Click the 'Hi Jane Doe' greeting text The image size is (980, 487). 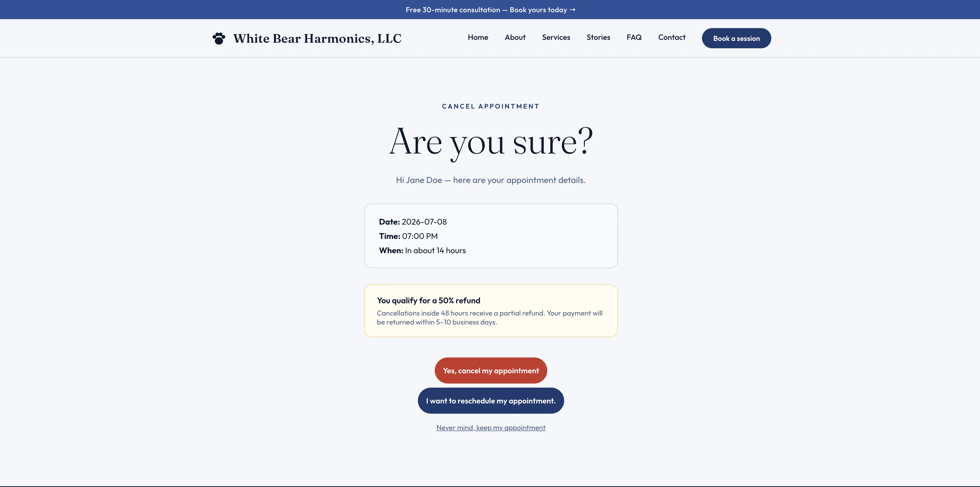tap(491, 180)
